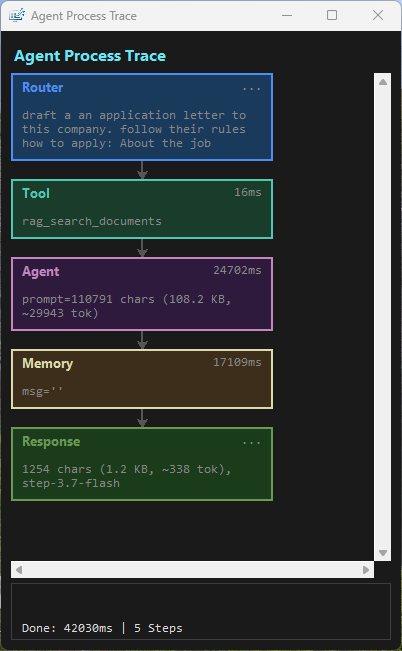Minimize the Agent Process Trace window

[287, 15]
